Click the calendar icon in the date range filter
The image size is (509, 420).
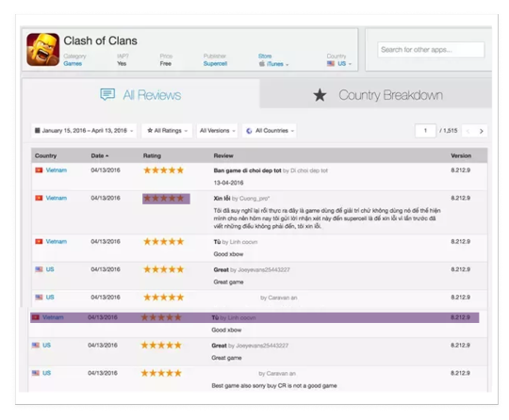coord(38,130)
